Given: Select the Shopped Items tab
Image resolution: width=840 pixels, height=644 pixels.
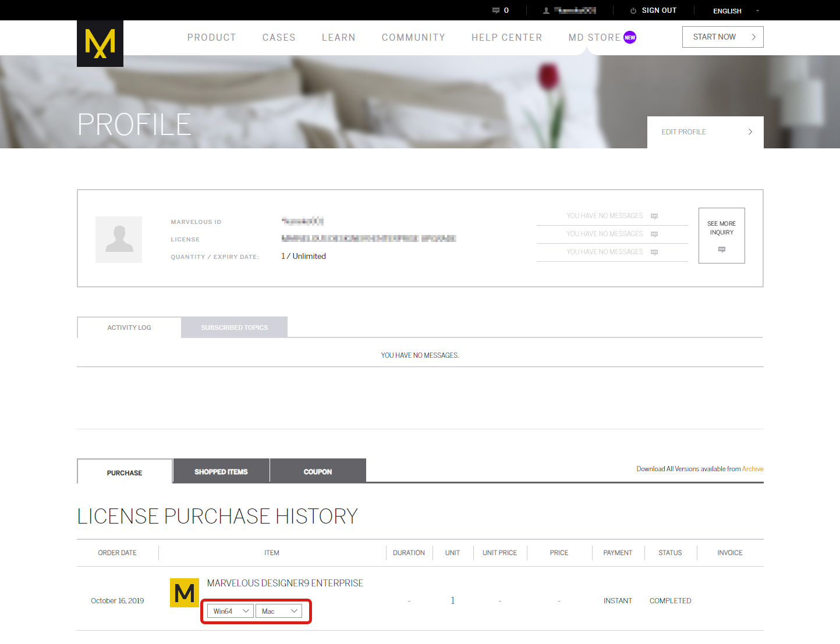Looking at the screenshot, I should 221,471.
